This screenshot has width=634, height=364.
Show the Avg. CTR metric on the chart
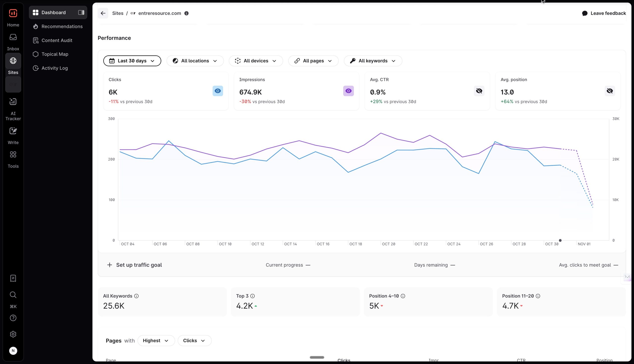(x=479, y=91)
